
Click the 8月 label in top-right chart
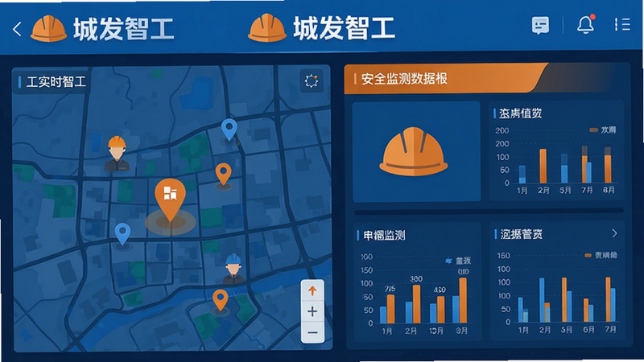click(x=609, y=190)
